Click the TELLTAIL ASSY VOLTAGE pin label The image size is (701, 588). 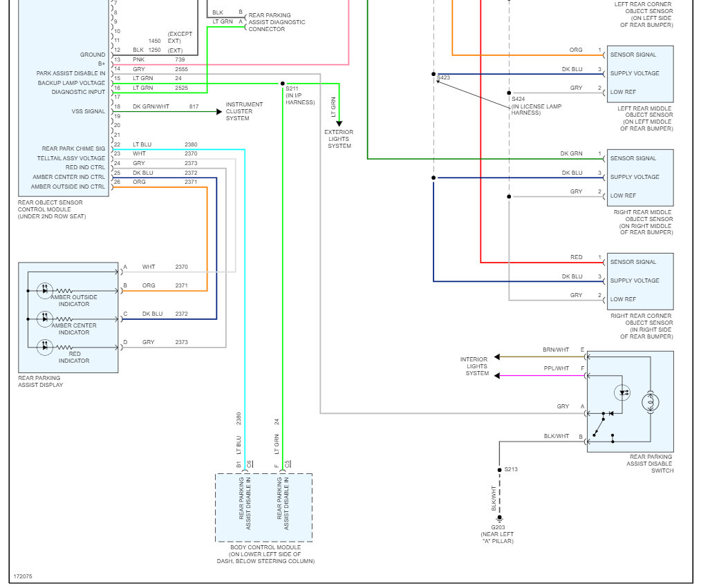tap(71, 159)
